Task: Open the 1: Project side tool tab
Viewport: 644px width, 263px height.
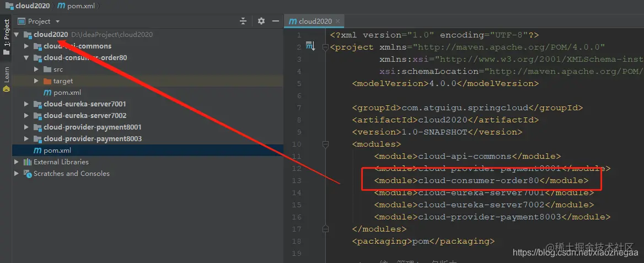Action: [x=6, y=37]
